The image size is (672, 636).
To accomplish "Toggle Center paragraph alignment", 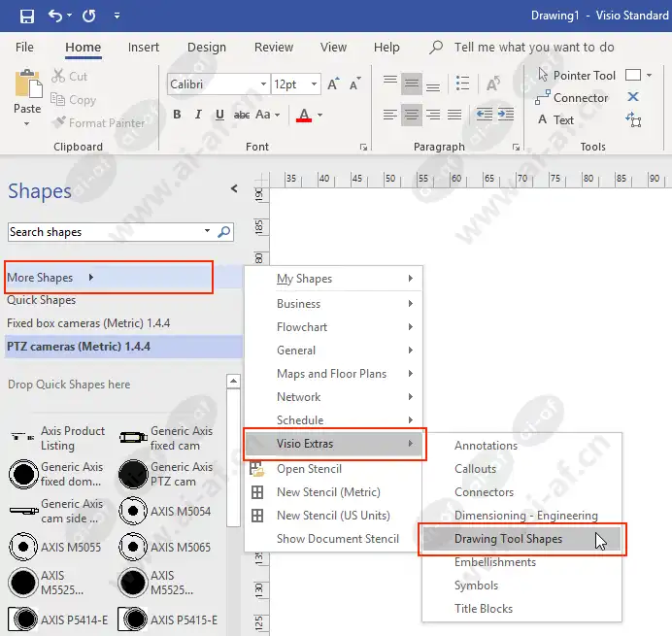I will pyautogui.click(x=412, y=115).
